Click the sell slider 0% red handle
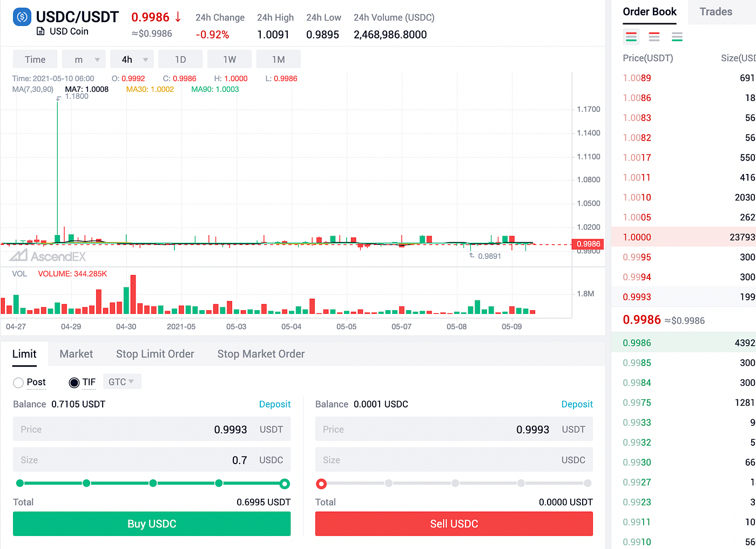This screenshot has width=756, height=549. point(321,484)
